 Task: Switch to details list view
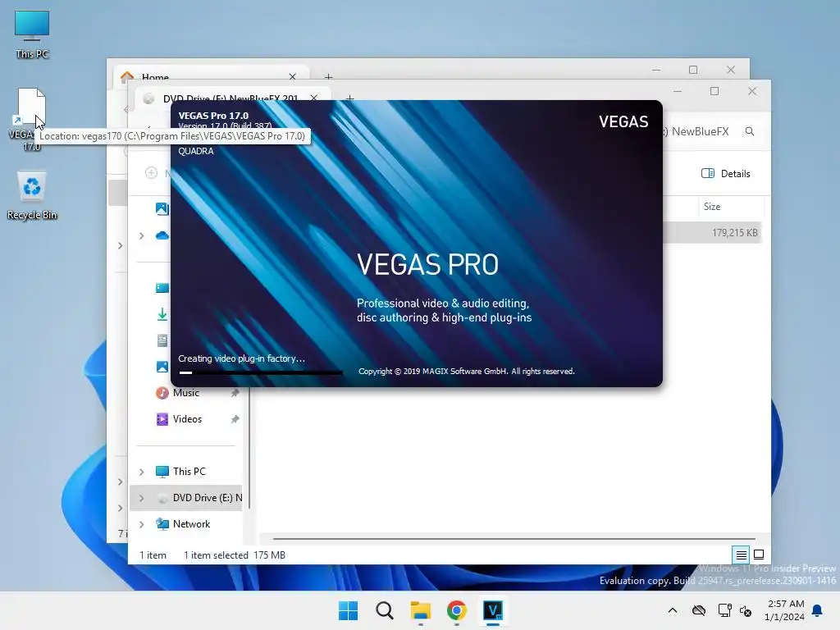point(741,555)
